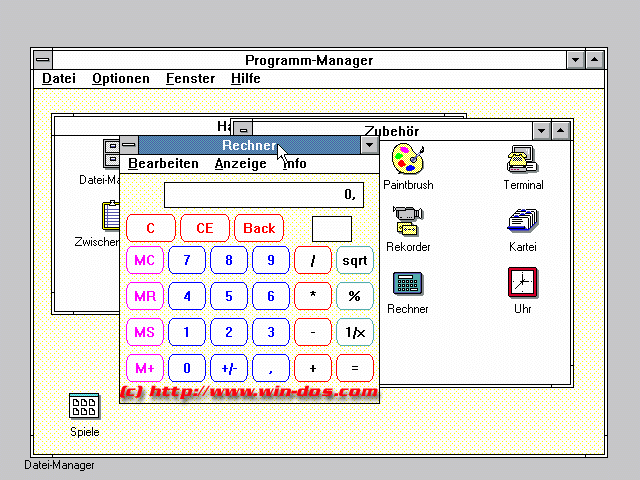Open the Paintbrush program icon
Image resolution: width=640 pixels, height=480 pixels.
pos(408,160)
